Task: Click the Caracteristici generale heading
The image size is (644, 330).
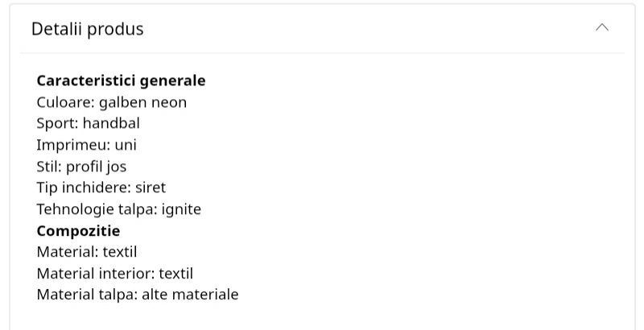Action: coord(121,80)
